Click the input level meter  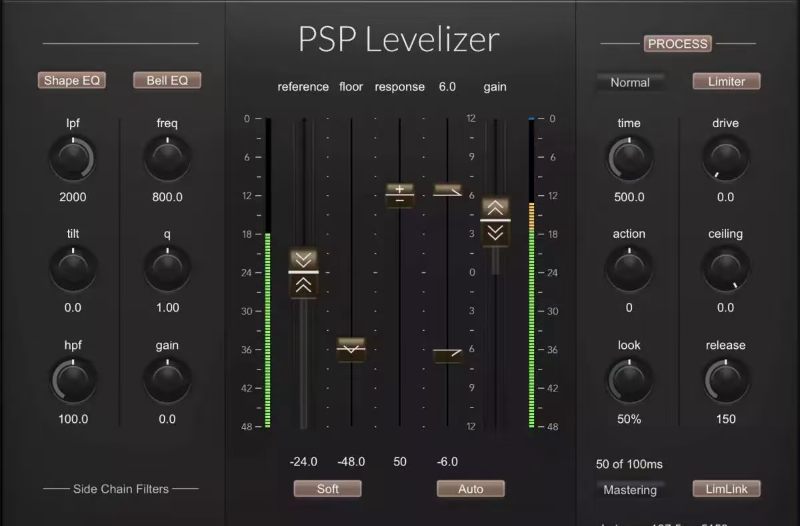(267, 273)
